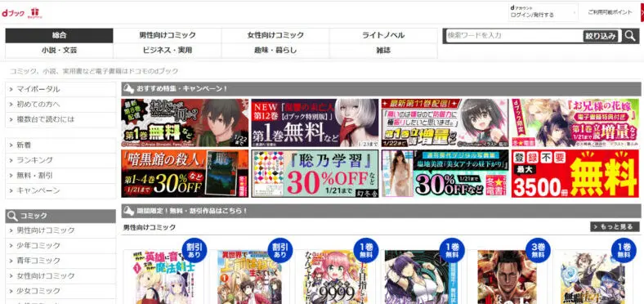This screenshot has width=644, height=304.
Task: Open the muscular fighter comic cover
Action: tap(507, 277)
